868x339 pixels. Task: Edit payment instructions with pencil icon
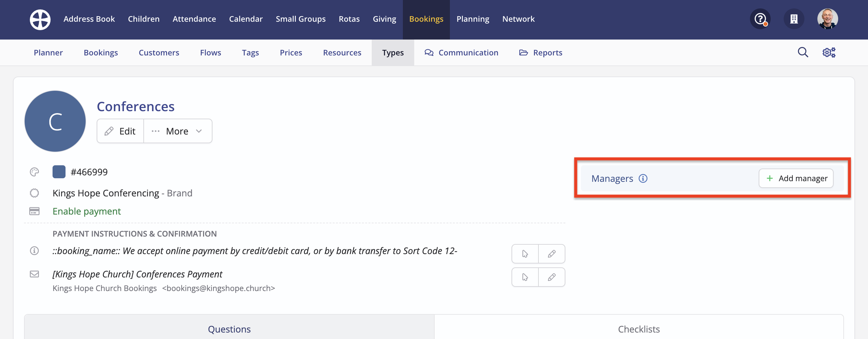552,254
